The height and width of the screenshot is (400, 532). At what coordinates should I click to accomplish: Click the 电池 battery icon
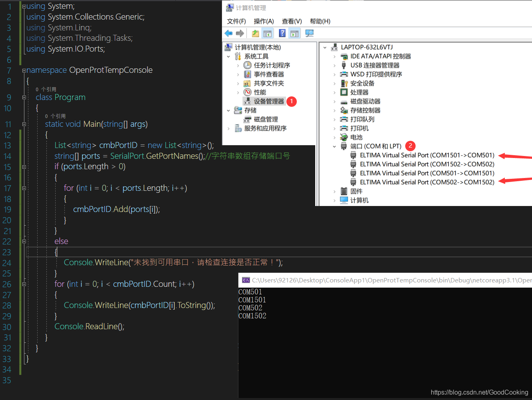[344, 137]
